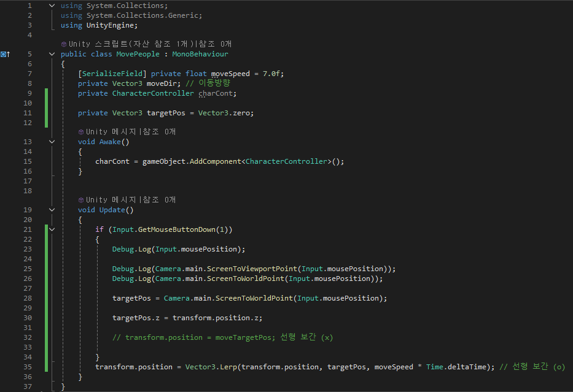Click System.Collections.Generic on line 2

pyautogui.click(x=142, y=15)
